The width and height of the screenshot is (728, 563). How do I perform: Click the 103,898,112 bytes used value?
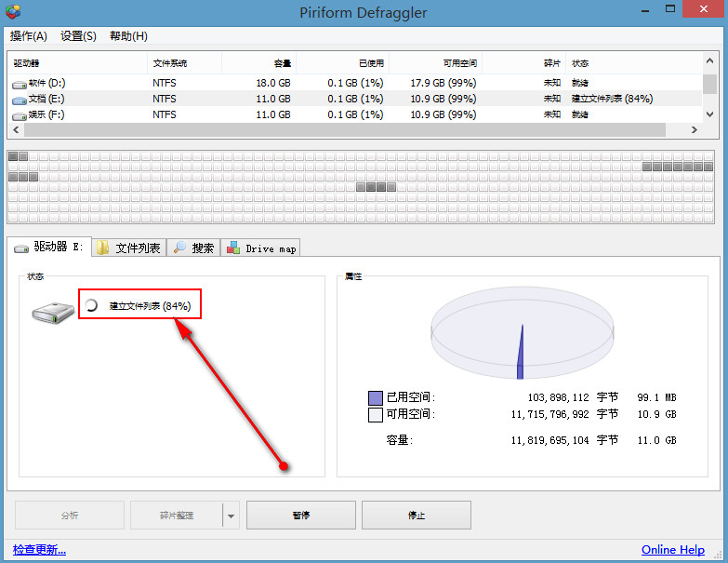558,397
